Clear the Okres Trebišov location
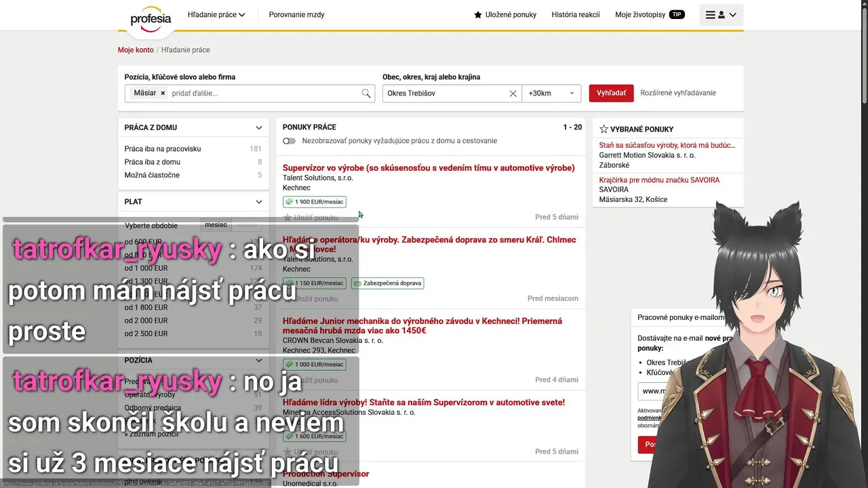Image resolution: width=868 pixels, height=488 pixels. tap(513, 94)
